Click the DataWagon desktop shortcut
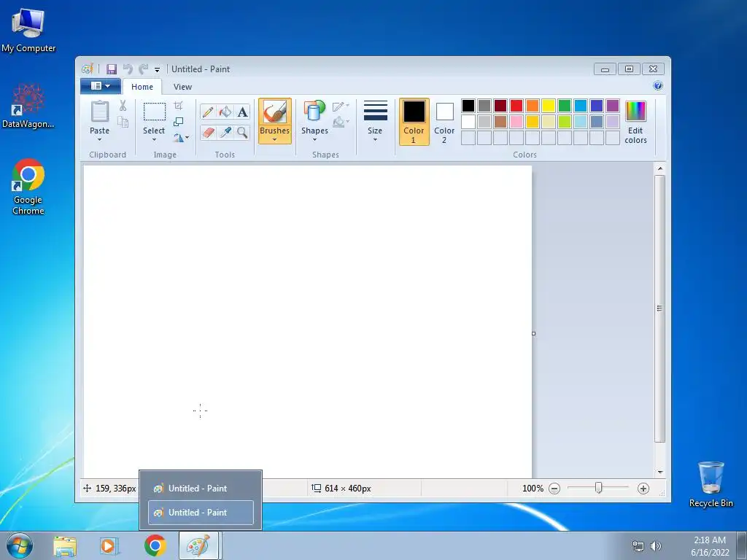The width and height of the screenshot is (747, 560). coord(28,105)
